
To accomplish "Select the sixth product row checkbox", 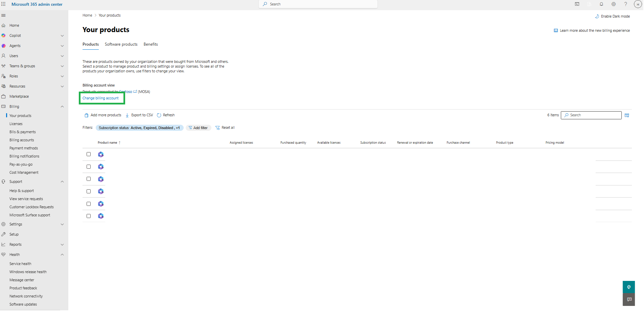I will pos(89,216).
